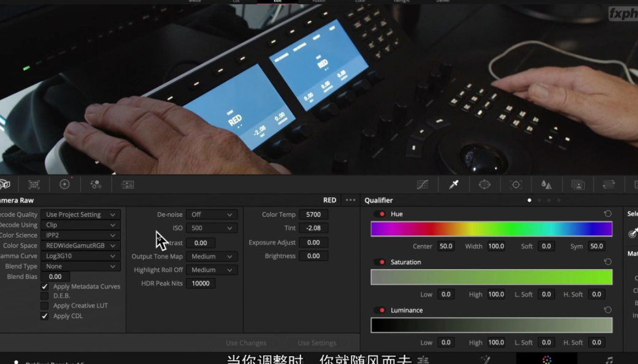This screenshot has height=364, width=638.
Task: Open the Tracker palette icon
Action: pyautogui.click(x=516, y=184)
